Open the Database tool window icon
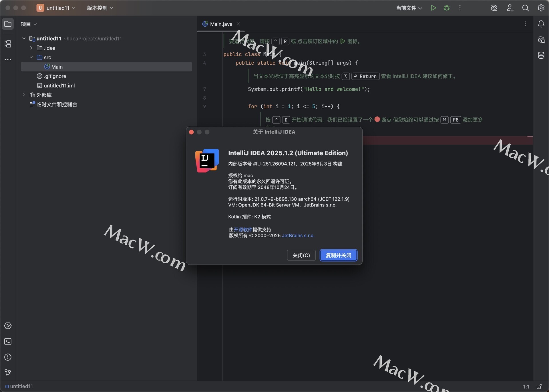The width and height of the screenshot is (549, 392). 541,55
